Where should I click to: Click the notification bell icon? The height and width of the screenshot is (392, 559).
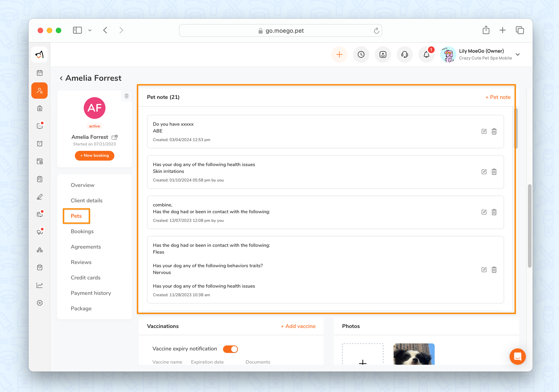(426, 54)
